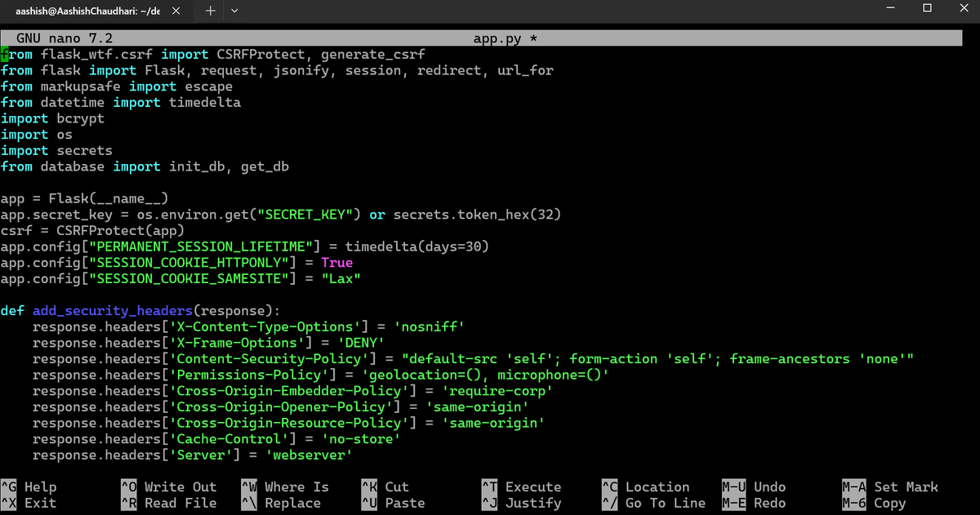Click the ^W Where Is shortcut
This screenshot has width=980, height=515.
(285, 487)
